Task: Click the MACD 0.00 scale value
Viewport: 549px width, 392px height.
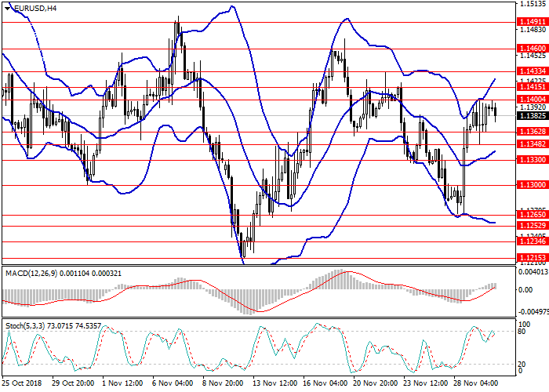Action: [528, 289]
